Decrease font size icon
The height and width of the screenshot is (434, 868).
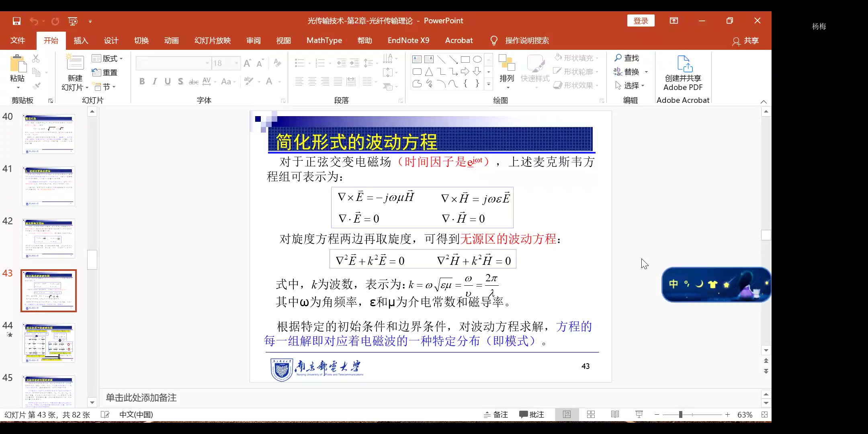(x=260, y=63)
